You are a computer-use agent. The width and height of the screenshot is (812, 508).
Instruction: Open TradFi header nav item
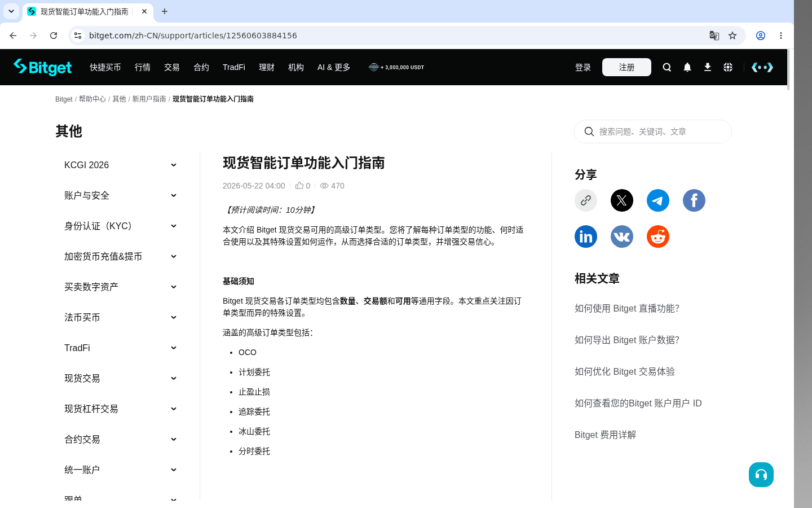tap(234, 67)
